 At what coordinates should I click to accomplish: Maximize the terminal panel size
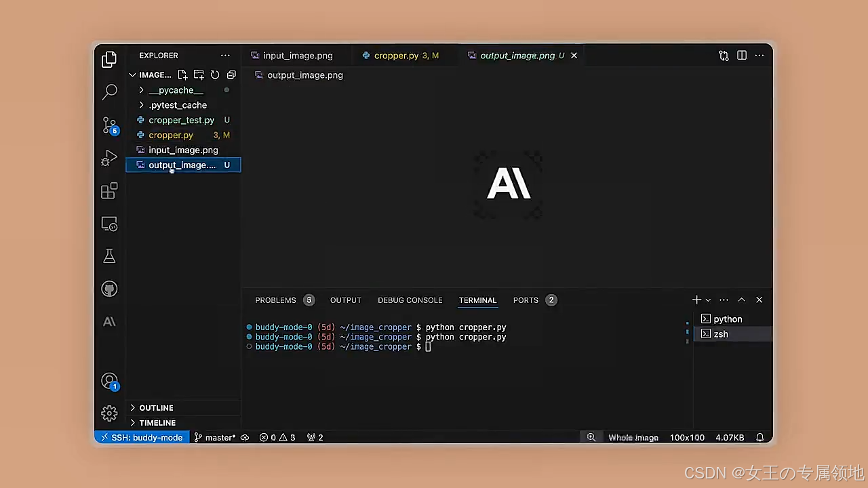point(741,300)
